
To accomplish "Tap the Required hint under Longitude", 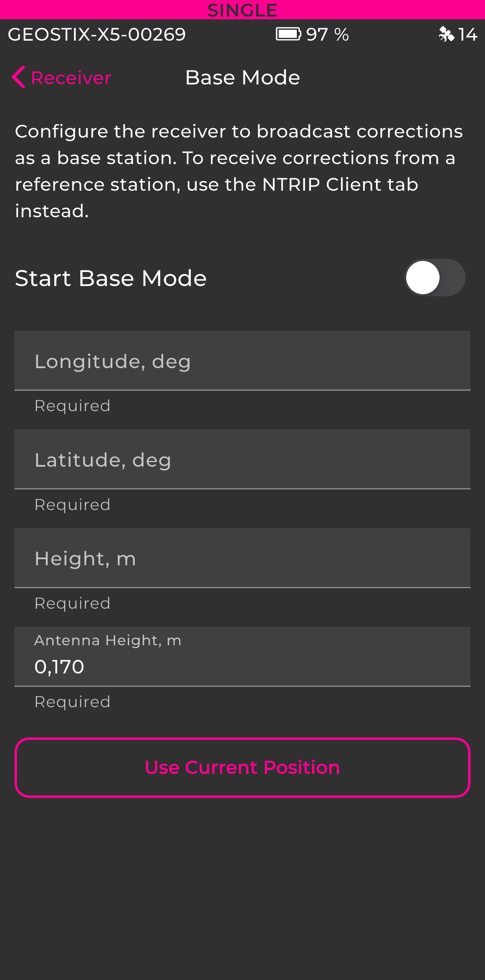I will (x=72, y=406).
